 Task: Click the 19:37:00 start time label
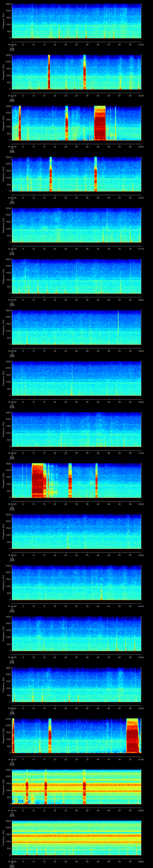tap(12, 810)
